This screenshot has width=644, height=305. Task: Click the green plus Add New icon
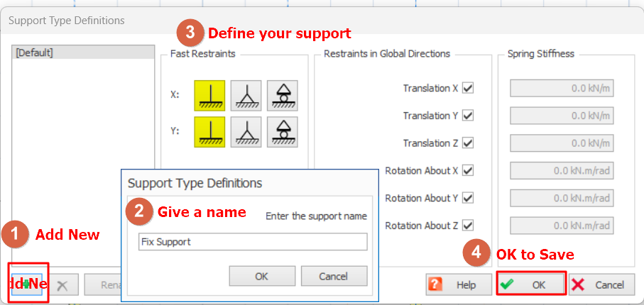click(x=28, y=284)
